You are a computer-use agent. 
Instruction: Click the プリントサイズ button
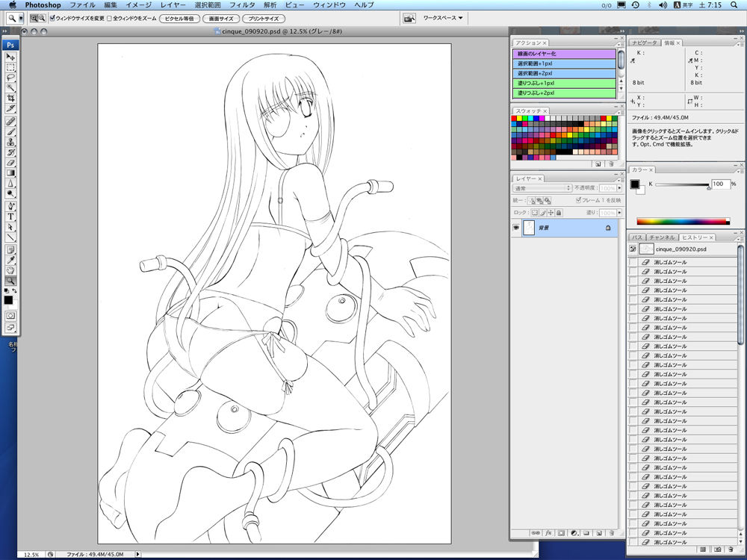point(264,19)
